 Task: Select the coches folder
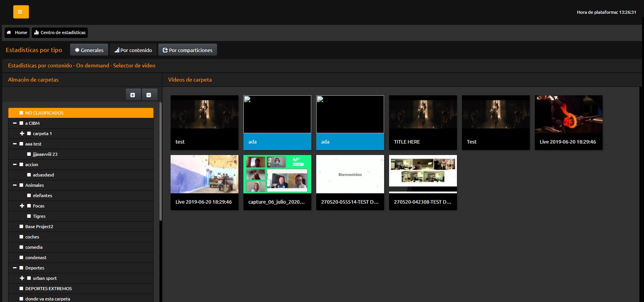pos(81,237)
